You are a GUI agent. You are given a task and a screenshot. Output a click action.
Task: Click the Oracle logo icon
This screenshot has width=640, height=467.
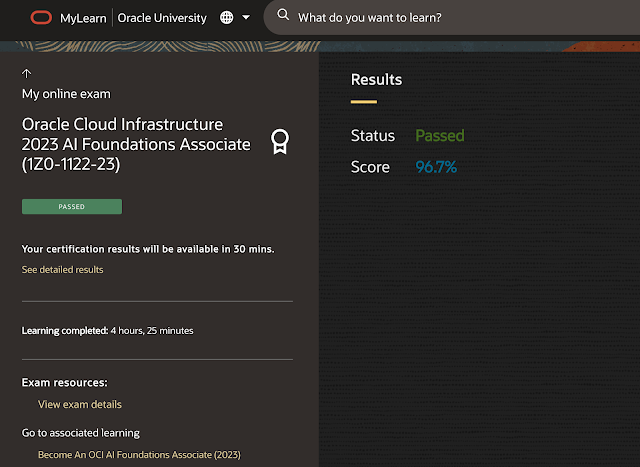[41, 17]
